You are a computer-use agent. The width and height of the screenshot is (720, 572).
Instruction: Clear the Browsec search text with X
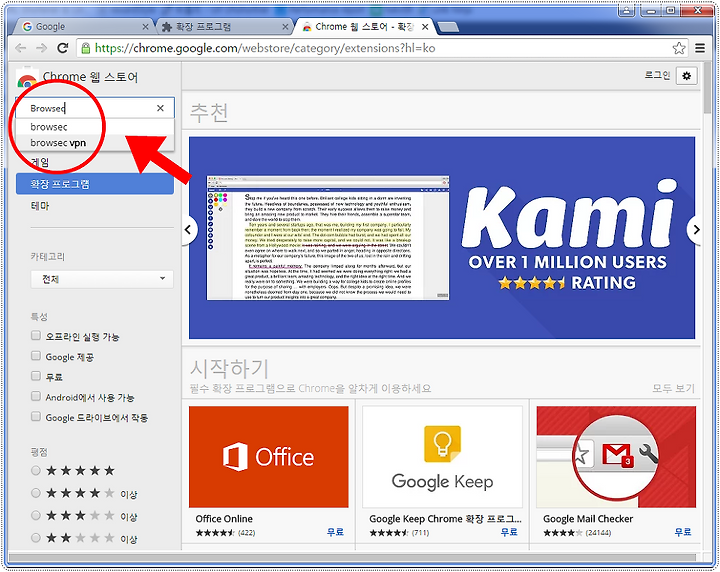pyautogui.click(x=160, y=108)
